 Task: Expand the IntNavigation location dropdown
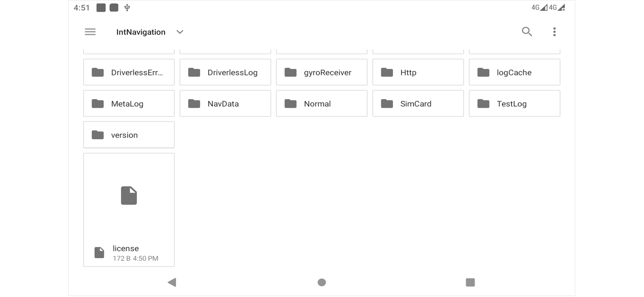pyautogui.click(x=180, y=32)
